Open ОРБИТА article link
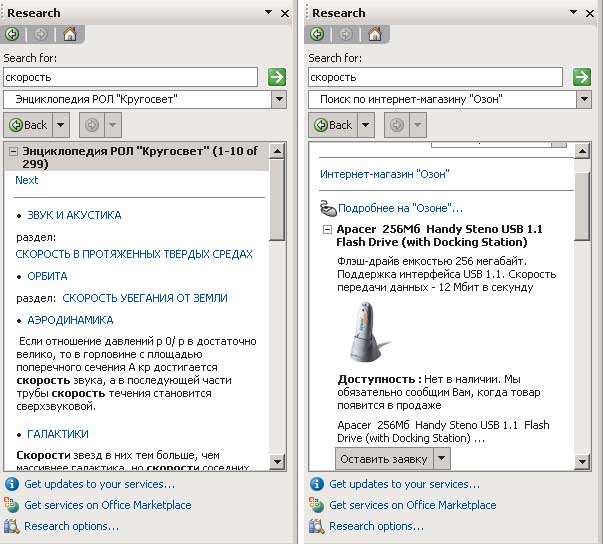This screenshot has height=544, width=603. [47, 276]
